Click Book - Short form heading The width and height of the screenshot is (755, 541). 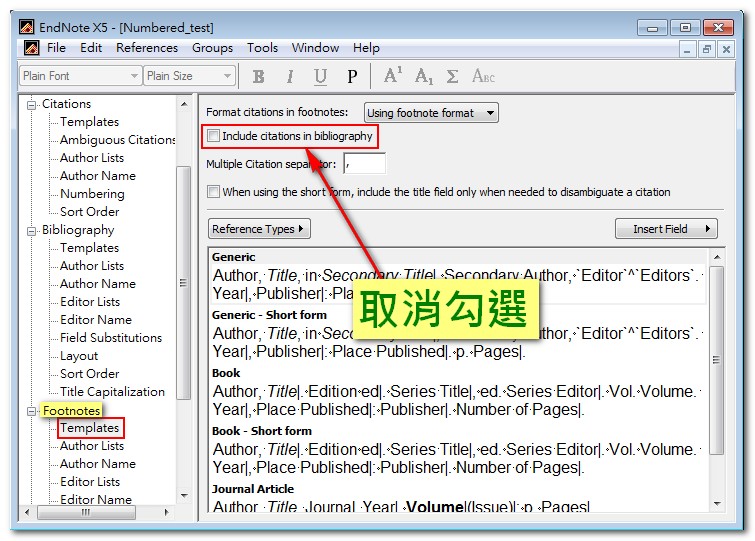[262, 431]
